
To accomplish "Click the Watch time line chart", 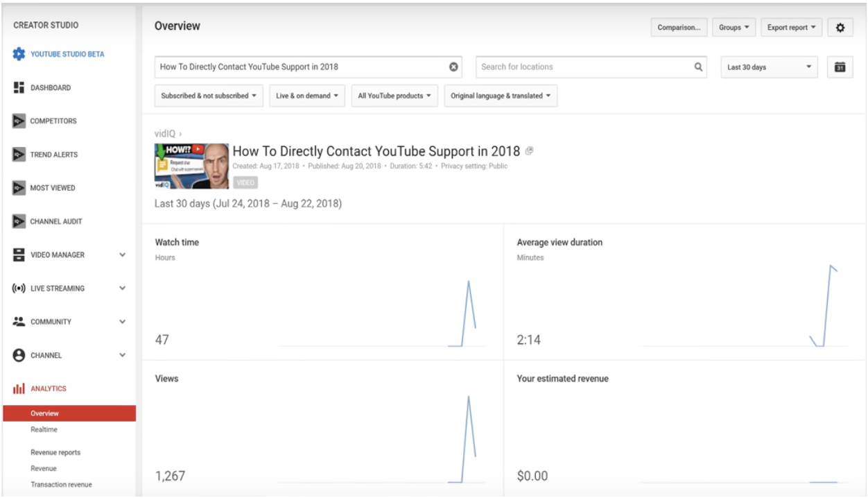I will click(x=381, y=313).
